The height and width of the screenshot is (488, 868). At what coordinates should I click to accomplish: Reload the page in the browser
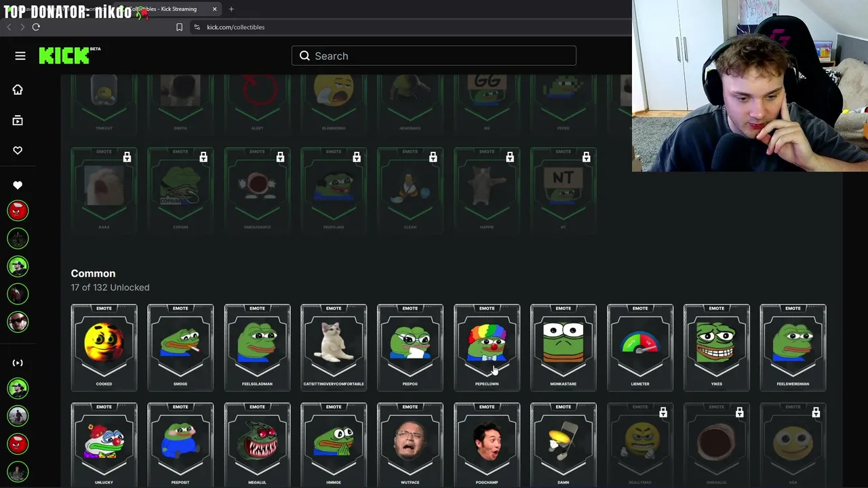(x=36, y=27)
